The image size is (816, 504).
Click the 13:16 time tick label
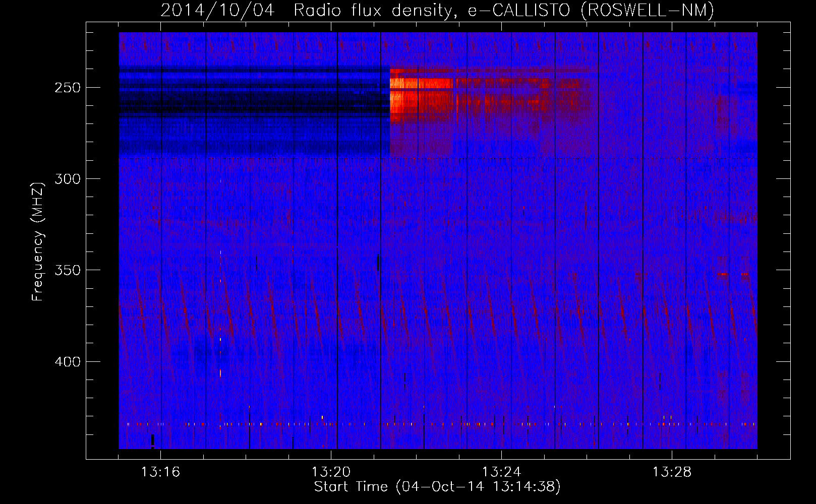coord(160,472)
